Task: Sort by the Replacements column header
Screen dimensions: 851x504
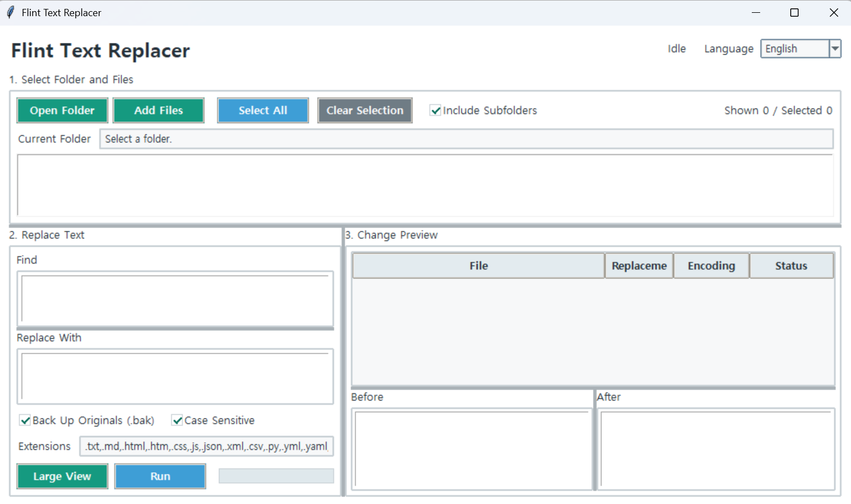Action: 639,266
